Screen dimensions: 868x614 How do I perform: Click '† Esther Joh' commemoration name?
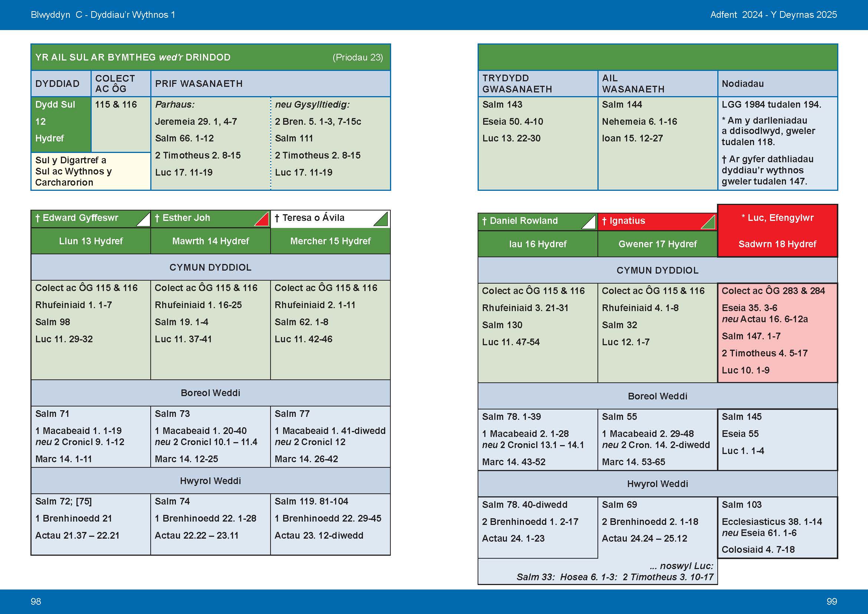point(182,218)
